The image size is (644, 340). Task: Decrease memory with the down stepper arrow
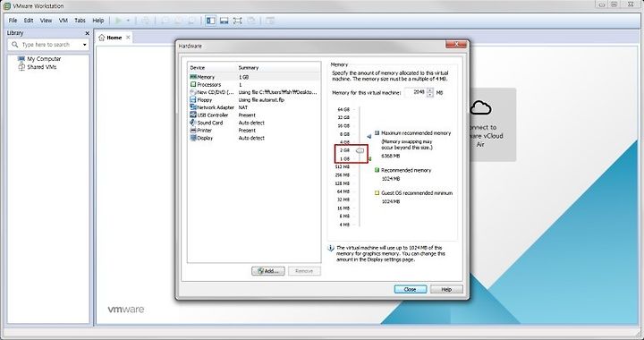[429, 95]
